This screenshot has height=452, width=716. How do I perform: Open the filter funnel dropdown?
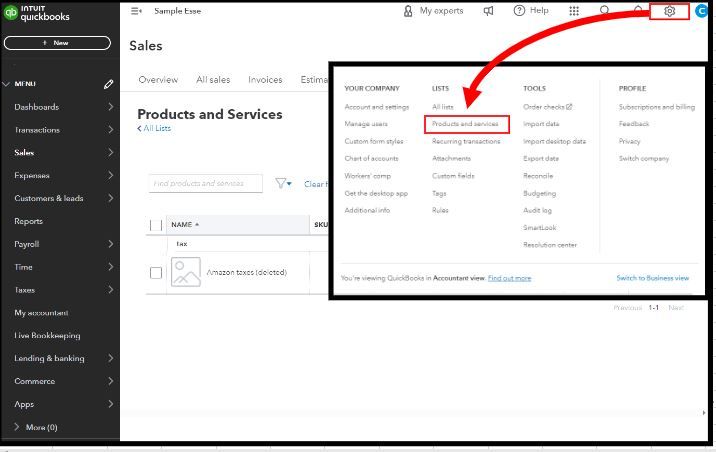coord(284,184)
